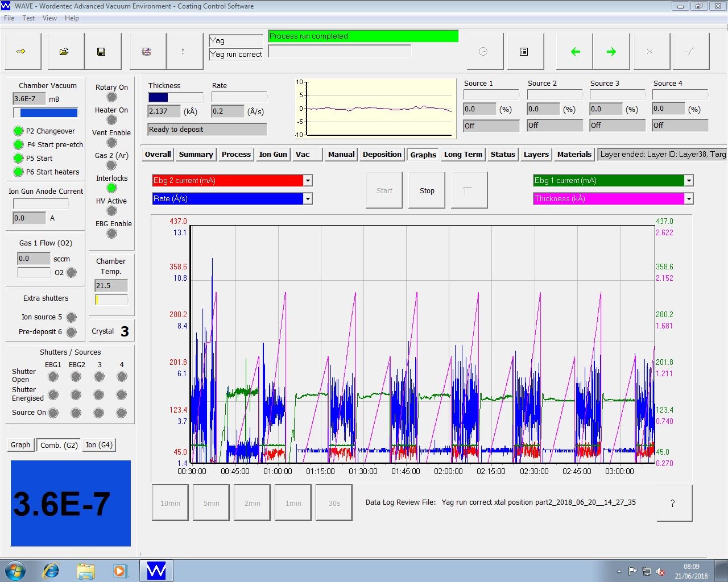Open the Rate (Å/s) dropdown

[x=308, y=199]
